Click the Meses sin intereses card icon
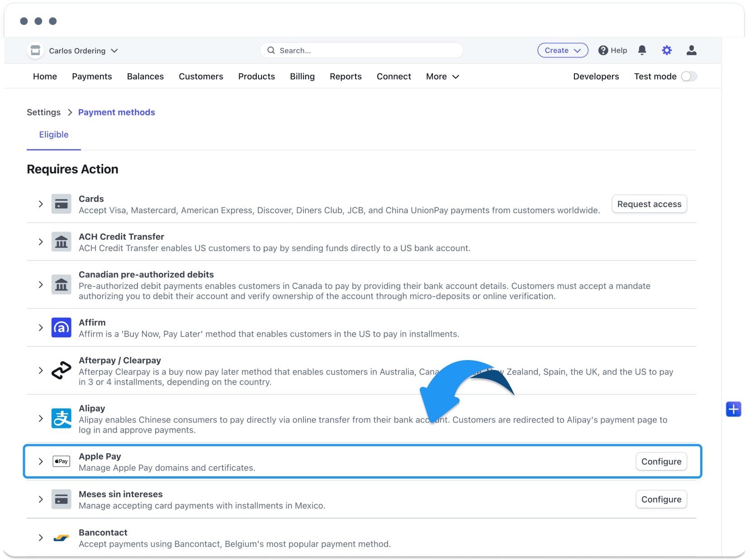The height and width of the screenshot is (560, 749). [x=62, y=499]
